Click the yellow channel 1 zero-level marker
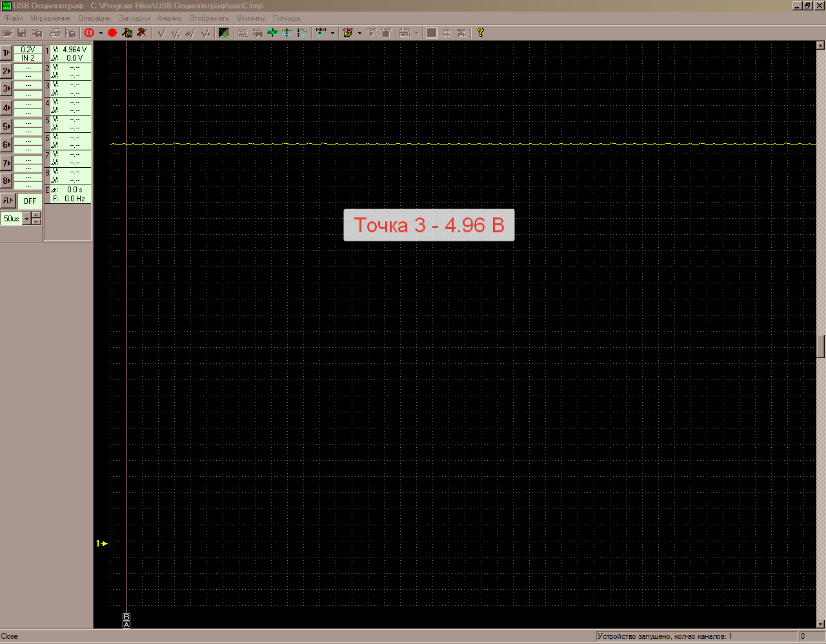The height and width of the screenshot is (644, 826). pyautogui.click(x=101, y=543)
